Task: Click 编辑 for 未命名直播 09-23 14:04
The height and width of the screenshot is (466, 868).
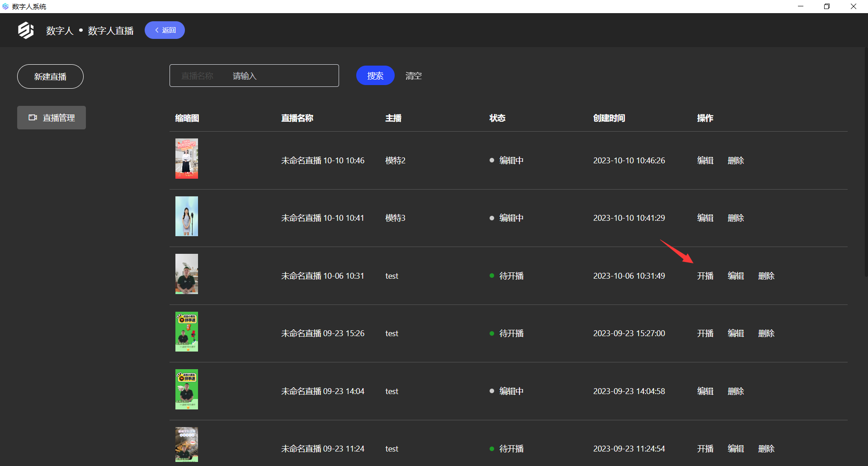Action: coord(705,391)
